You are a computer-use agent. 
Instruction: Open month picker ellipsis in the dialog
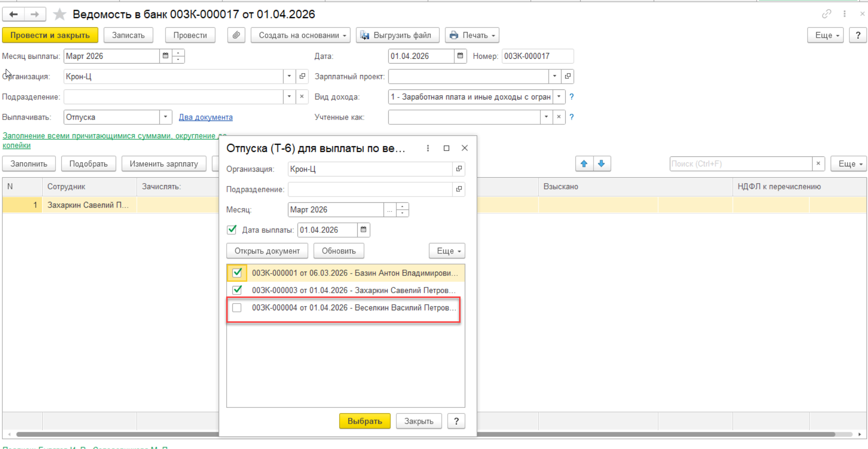pyautogui.click(x=390, y=209)
